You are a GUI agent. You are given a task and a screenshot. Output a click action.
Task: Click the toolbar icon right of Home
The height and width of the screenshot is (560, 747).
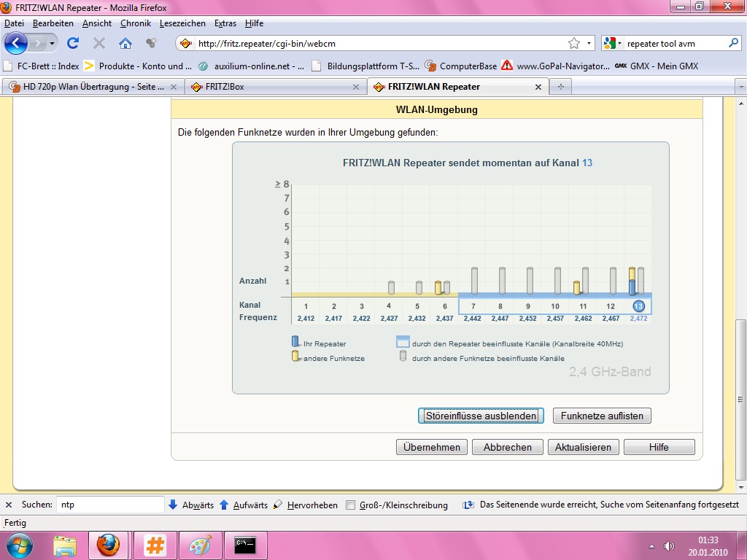(x=151, y=43)
